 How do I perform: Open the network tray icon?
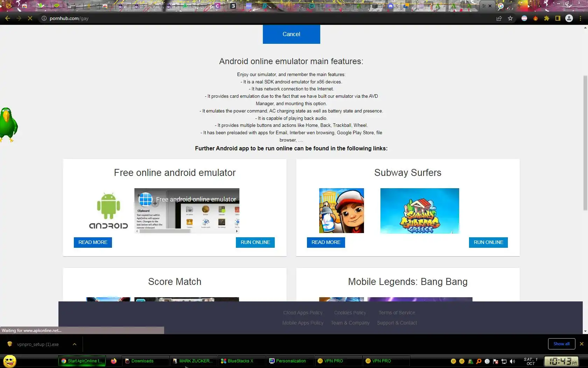504,361
